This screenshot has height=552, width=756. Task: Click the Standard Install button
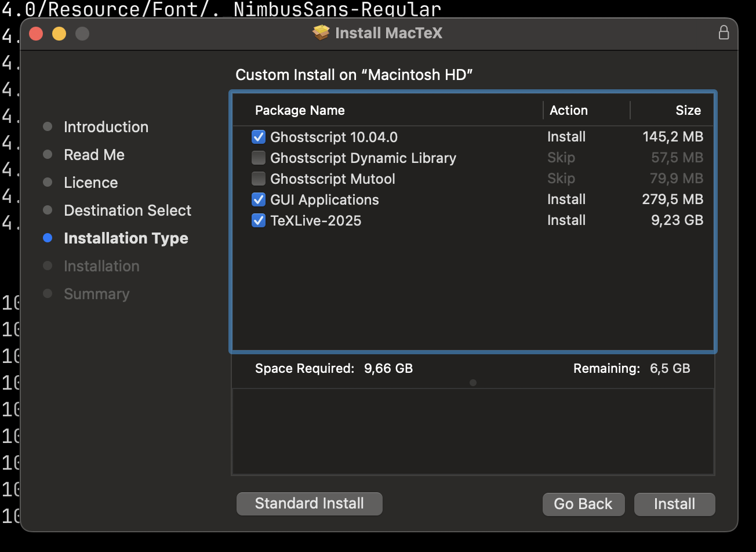[x=309, y=504]
